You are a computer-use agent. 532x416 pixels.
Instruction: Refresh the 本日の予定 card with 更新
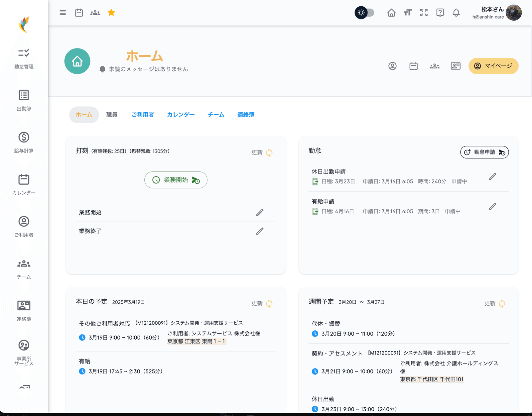point(262,303)
